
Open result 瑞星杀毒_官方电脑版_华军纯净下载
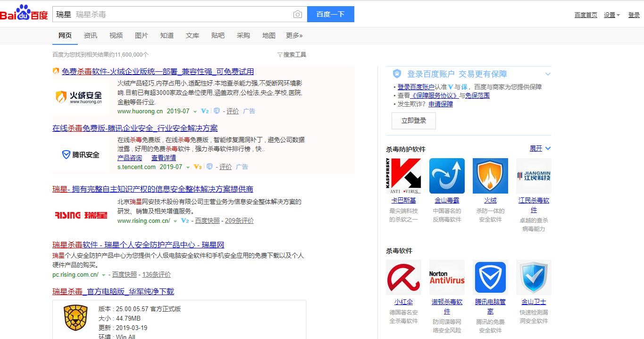tap(113, 291)
